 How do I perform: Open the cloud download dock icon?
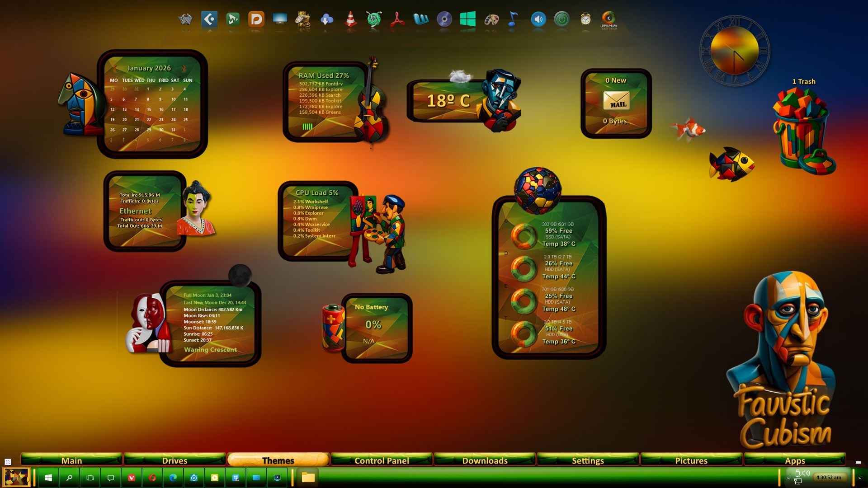coord(326,19)
